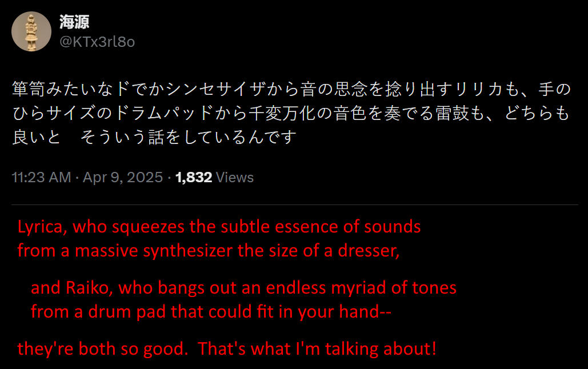Click the last Japanese line starting 良いと
Viewport: 588px width, 369px height.
pyautogui.click(x=153, y=138)
